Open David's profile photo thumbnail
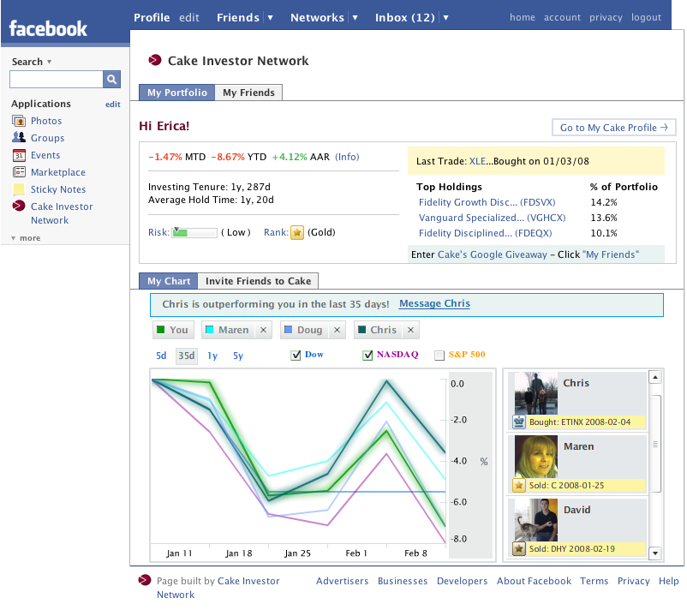687x616 pixels. coord(536,520)
